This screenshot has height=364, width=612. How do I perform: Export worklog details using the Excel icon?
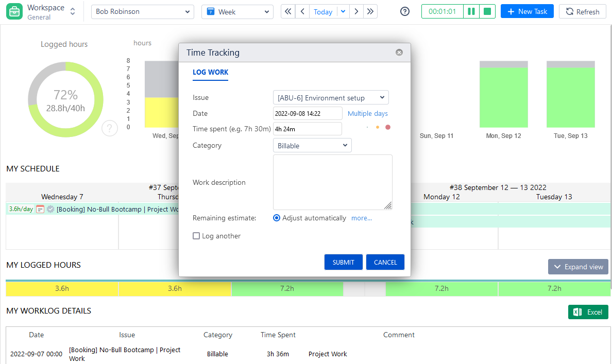click(x=588, y=312)
